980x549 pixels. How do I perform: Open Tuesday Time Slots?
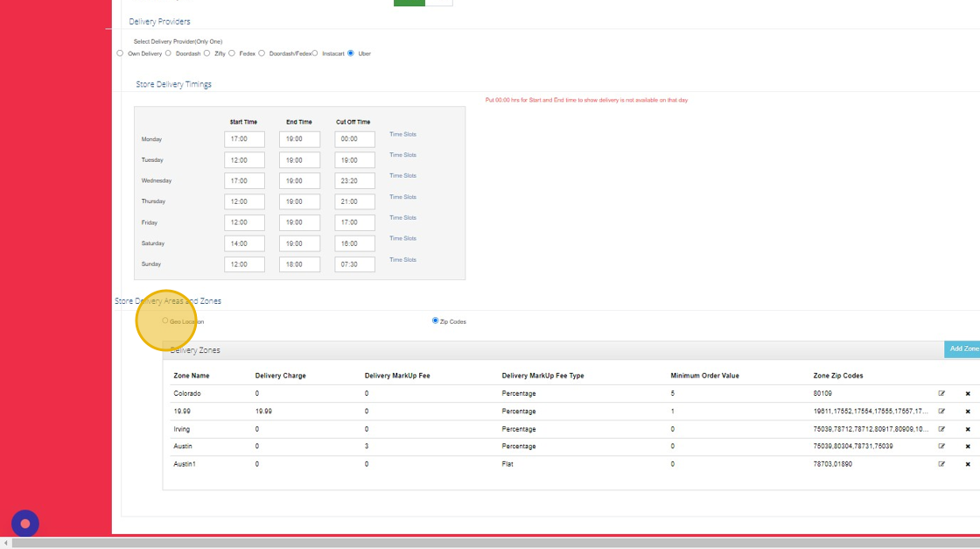(402, 155)
